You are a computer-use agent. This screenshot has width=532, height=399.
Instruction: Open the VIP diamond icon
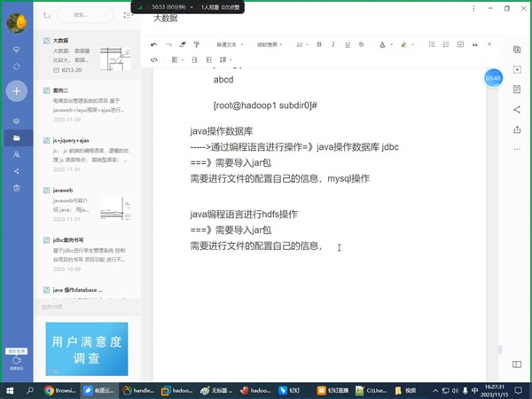click(x=16, y=50)
